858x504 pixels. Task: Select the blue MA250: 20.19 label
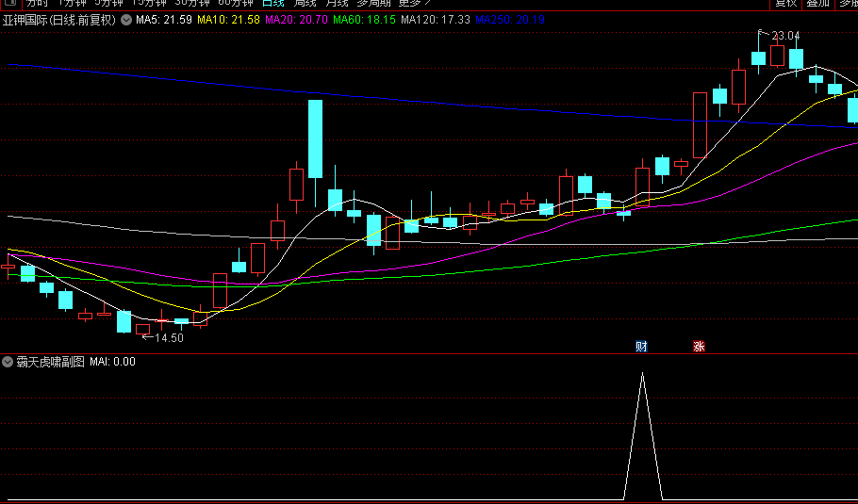tap(509, 20)
